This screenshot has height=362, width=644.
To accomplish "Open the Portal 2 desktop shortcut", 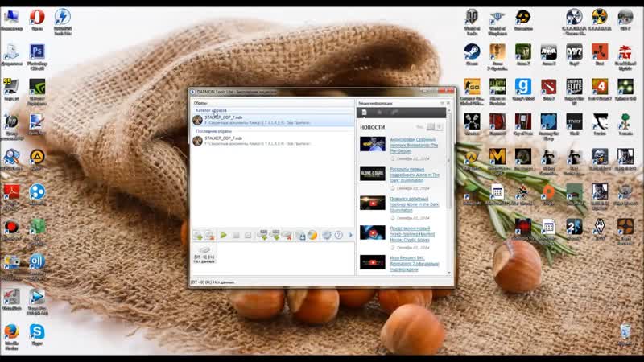I will [574, 230].
